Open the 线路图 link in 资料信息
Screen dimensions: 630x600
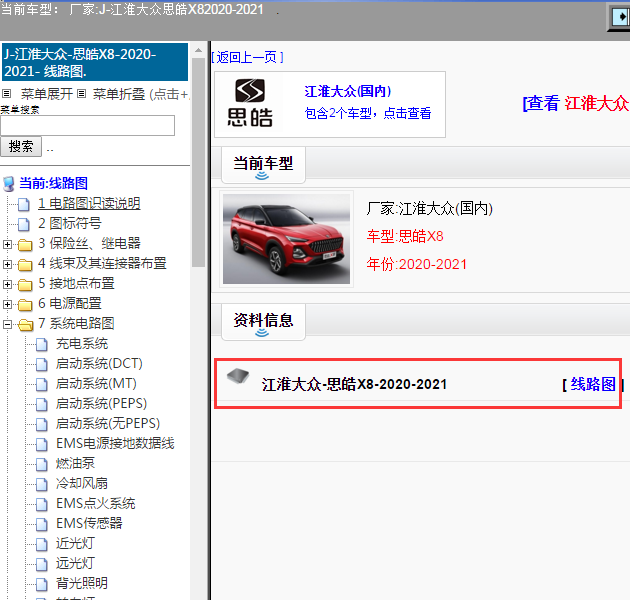[593, 384]
